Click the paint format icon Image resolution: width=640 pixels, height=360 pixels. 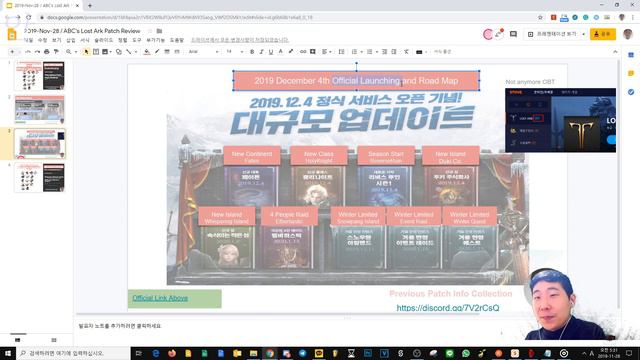pos(56,52)
